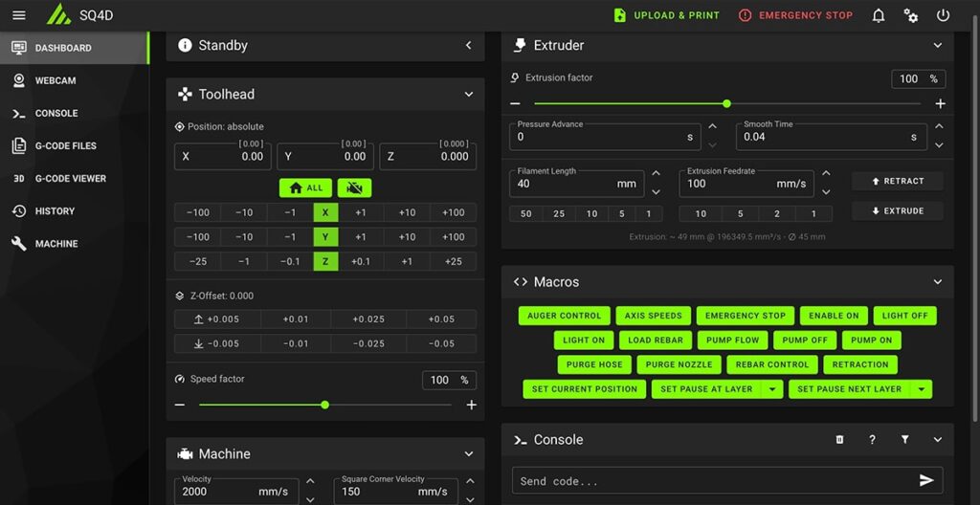Open SET PAUSE AT LAYER dropdown arrow

tap(772, 389)
